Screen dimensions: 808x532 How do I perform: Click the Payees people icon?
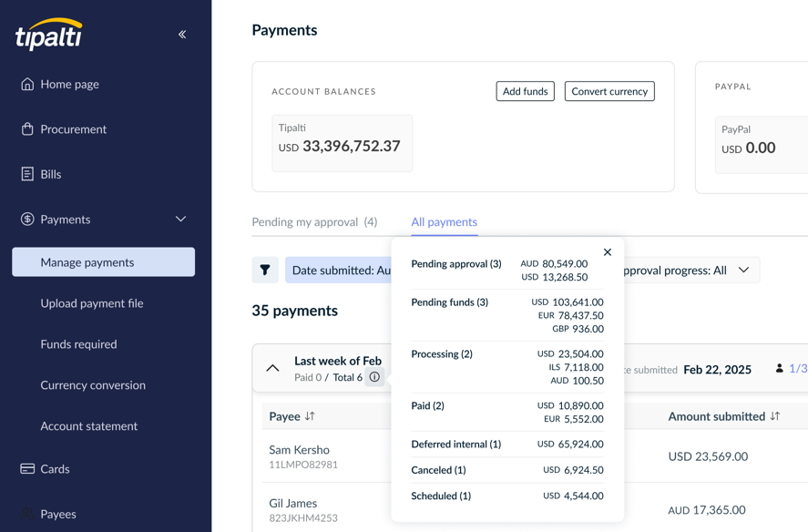pyautogui.click(x=27, y=514)
